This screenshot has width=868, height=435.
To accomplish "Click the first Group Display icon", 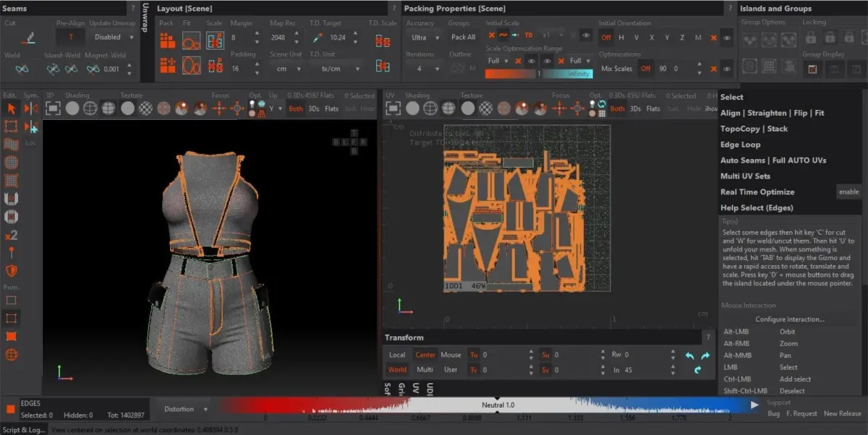I will [x=813, y=69].
